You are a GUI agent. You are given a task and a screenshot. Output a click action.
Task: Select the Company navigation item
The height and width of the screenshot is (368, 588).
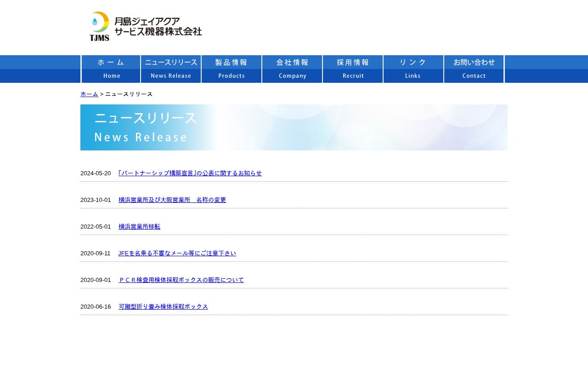click(292, 69)
